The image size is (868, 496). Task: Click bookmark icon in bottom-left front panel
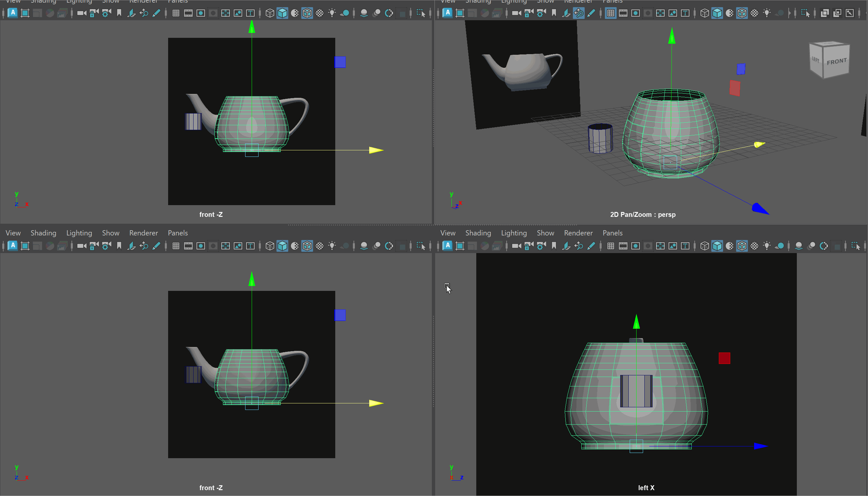click(x=119, y=246)
